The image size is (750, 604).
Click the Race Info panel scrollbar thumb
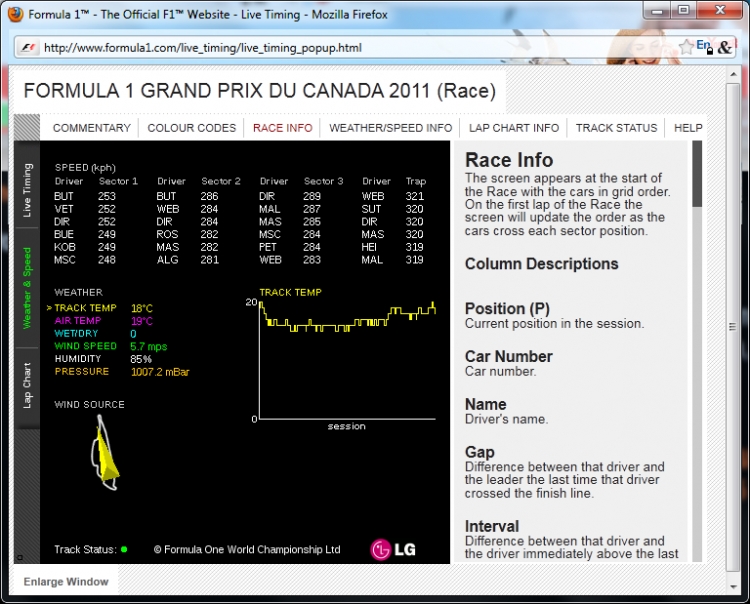pyautogui.click(x=697, y=174)
